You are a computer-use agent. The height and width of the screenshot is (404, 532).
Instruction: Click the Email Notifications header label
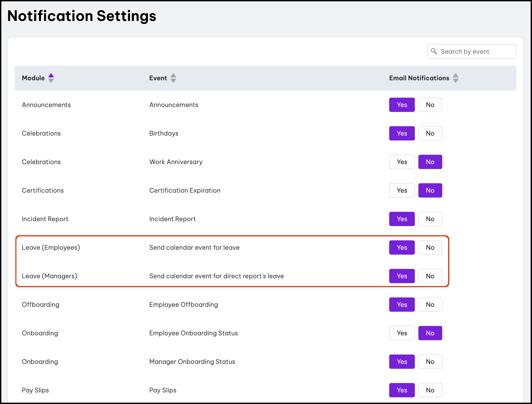(x=419, y=78)
